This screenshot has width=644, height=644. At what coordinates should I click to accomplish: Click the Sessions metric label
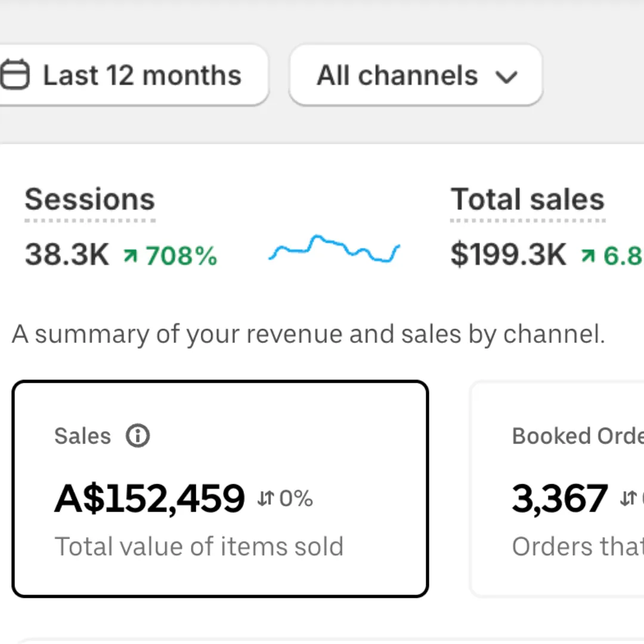(x=89, y=200)
